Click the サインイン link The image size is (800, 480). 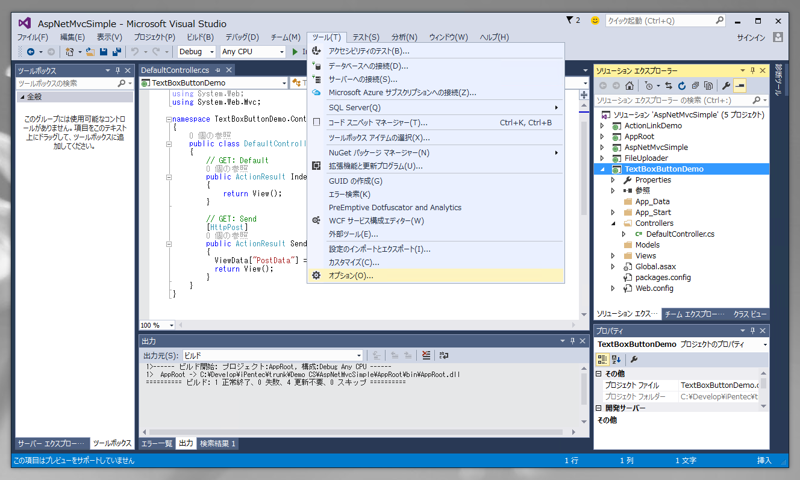pos(751,37)
